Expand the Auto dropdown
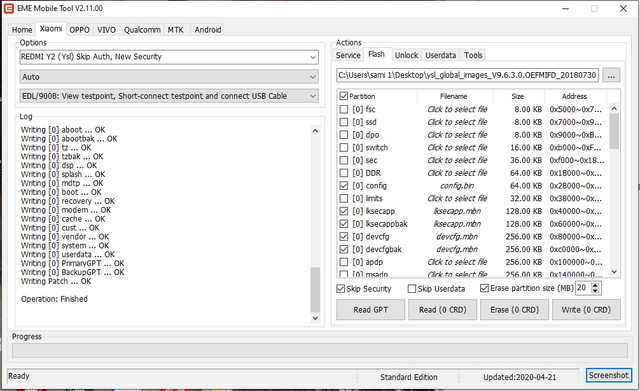The width and height of the screenshot is (640, 391). click(x=169, y=77)
